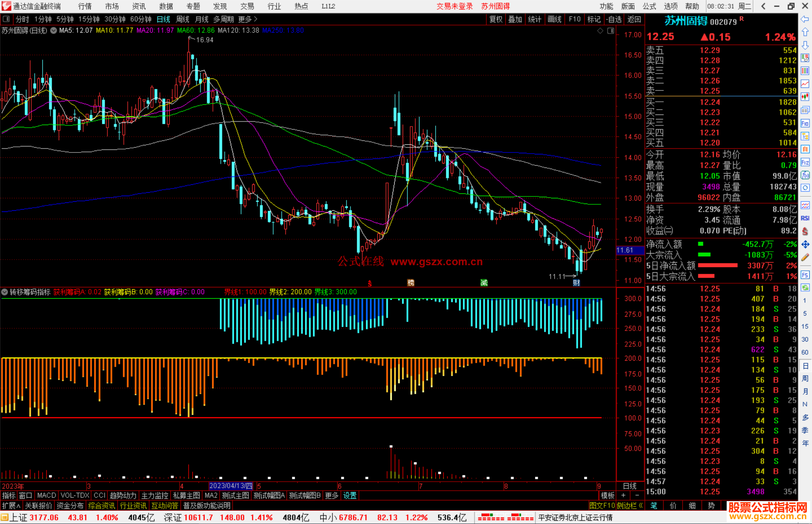Open the F10 company info icon

tap(805, 123)
